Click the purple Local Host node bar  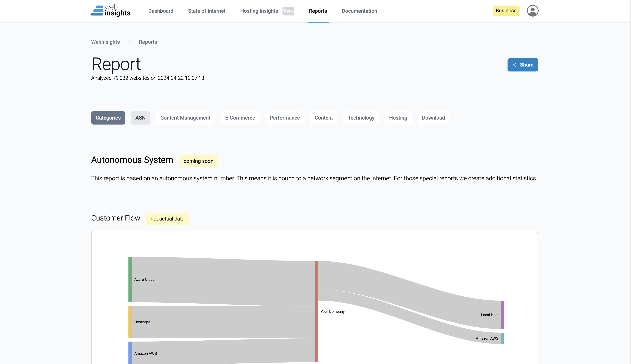502,314
